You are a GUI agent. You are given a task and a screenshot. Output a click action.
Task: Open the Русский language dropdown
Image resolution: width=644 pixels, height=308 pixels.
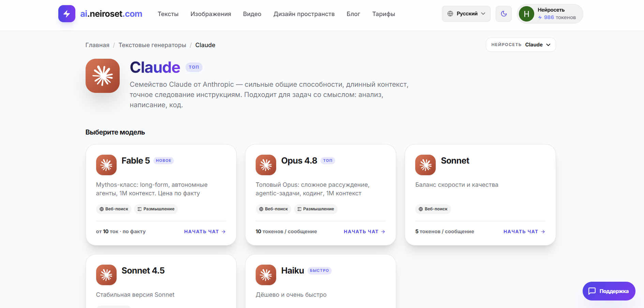click(x=466, y=14)
